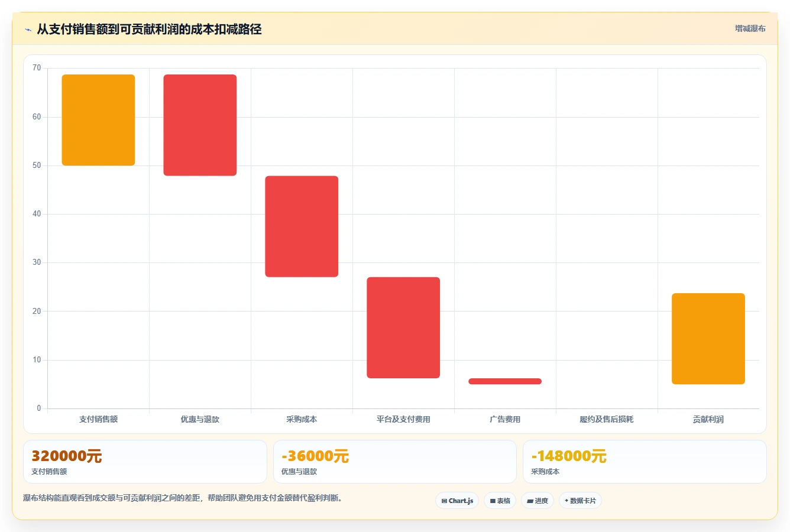Click the 贡献利润 x-axis label

coord(708,419)
